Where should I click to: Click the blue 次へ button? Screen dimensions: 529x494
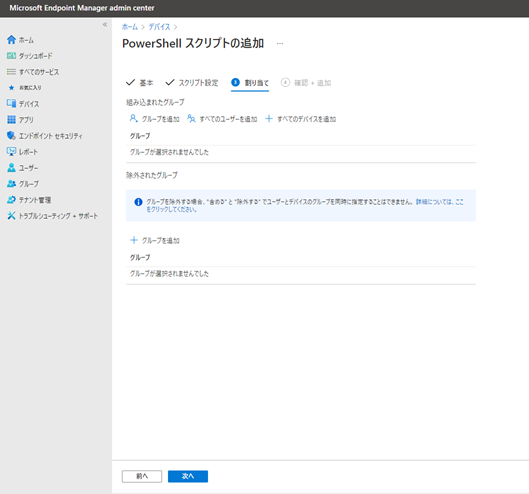coord(188,476)
